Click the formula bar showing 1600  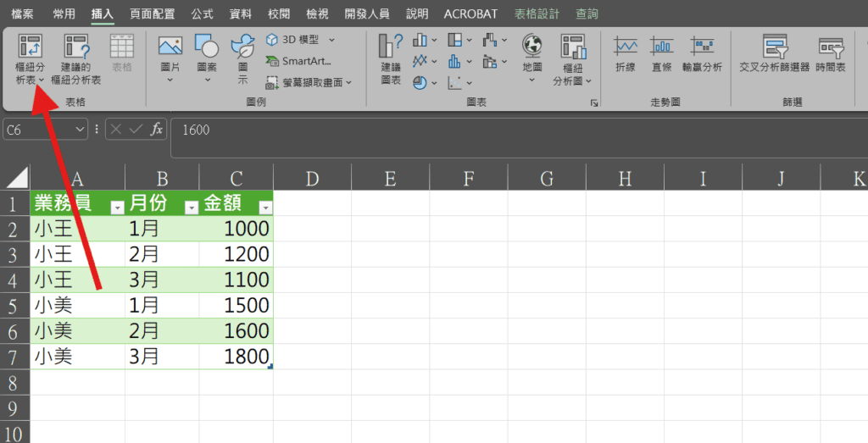(509, 130)
